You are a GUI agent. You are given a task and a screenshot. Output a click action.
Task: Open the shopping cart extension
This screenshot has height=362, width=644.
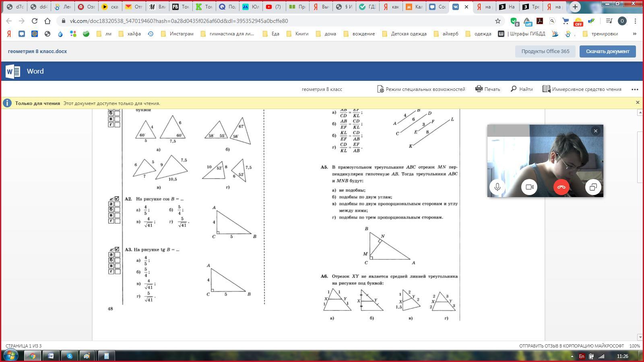tap(566, 21)
